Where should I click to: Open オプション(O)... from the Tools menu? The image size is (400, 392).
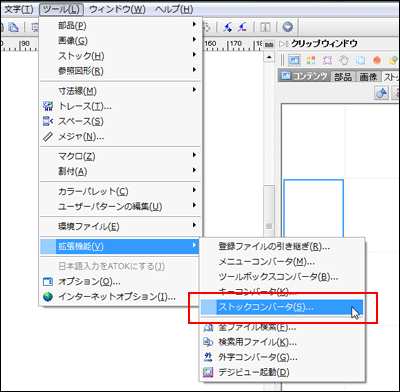pos(121,282)
